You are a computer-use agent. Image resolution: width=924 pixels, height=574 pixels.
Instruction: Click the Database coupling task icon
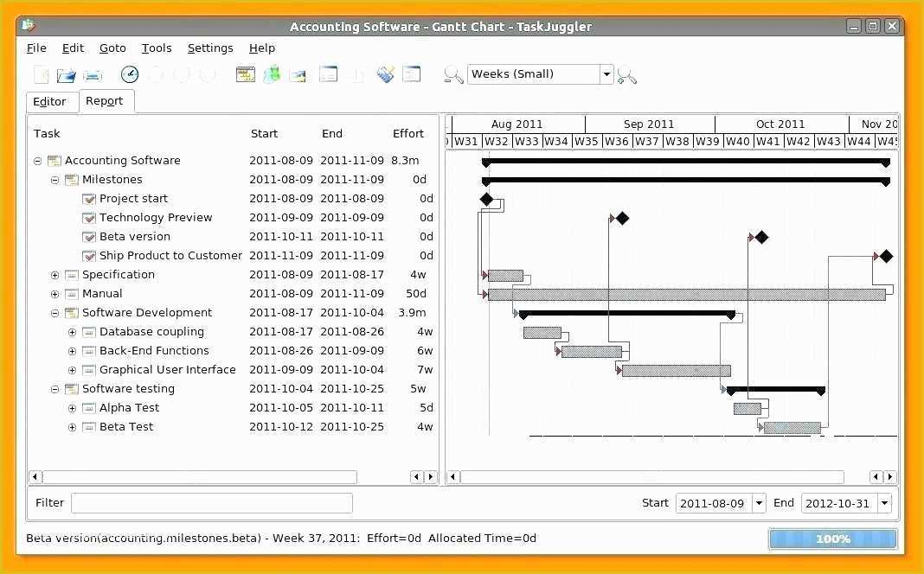(89, 332)
